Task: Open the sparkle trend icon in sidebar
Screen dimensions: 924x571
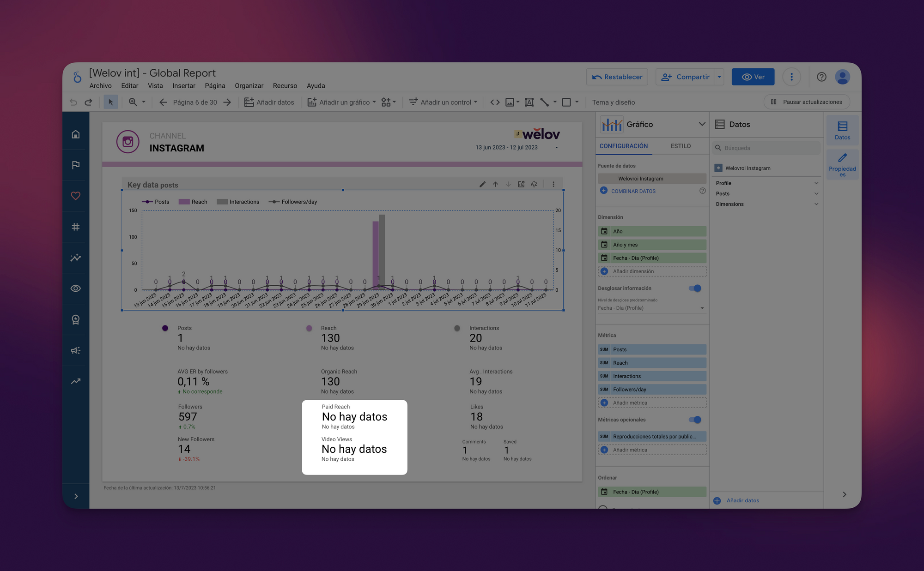Action: (76, 258)
